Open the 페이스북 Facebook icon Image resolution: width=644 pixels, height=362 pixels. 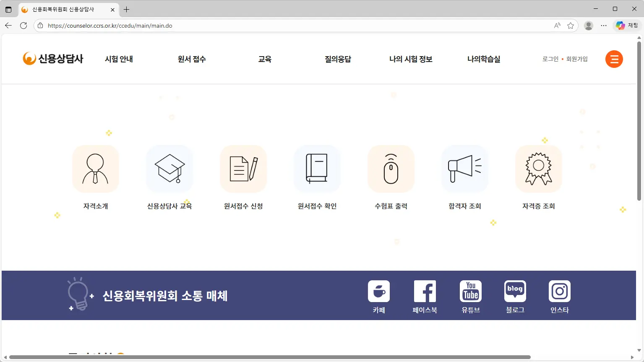click(425, 291)
